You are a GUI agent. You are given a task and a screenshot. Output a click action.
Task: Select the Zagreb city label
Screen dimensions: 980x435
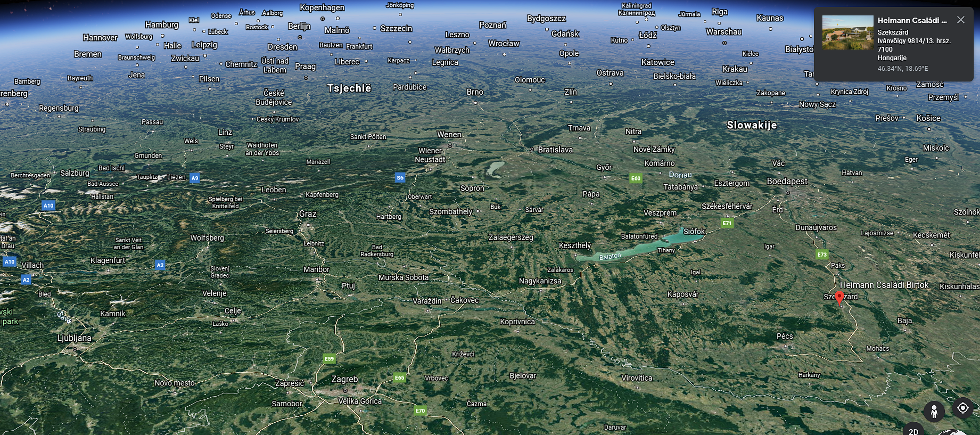[x=344, y=379]
